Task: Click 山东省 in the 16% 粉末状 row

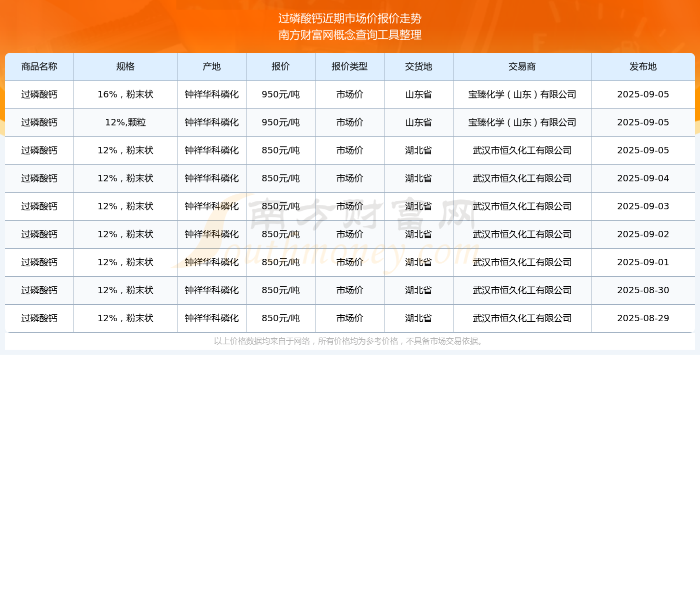Action: [418, 94]
